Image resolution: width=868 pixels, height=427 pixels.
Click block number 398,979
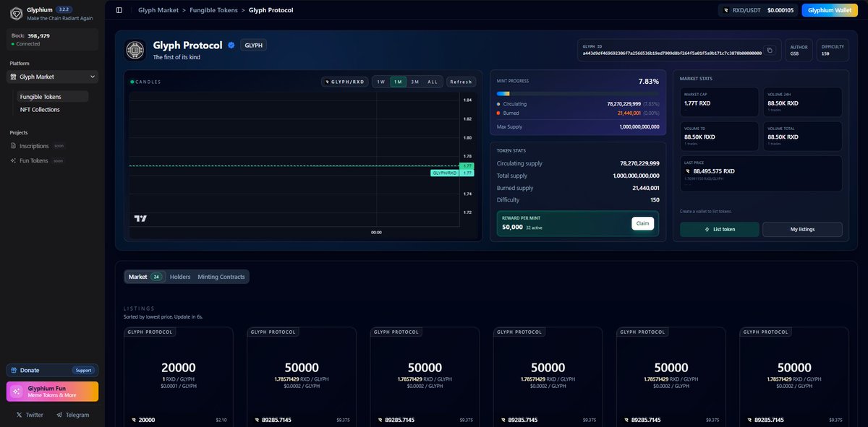click(38, 35)
